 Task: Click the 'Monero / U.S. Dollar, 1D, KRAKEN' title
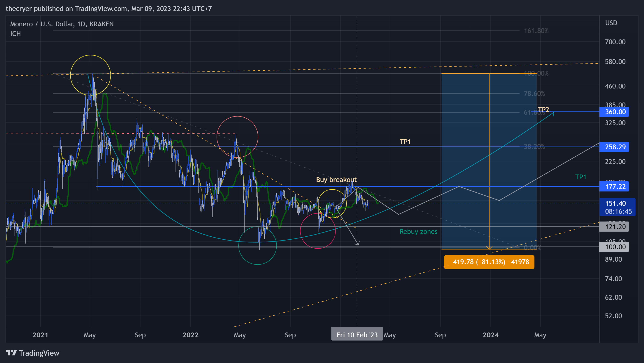(x=62, y=24)
